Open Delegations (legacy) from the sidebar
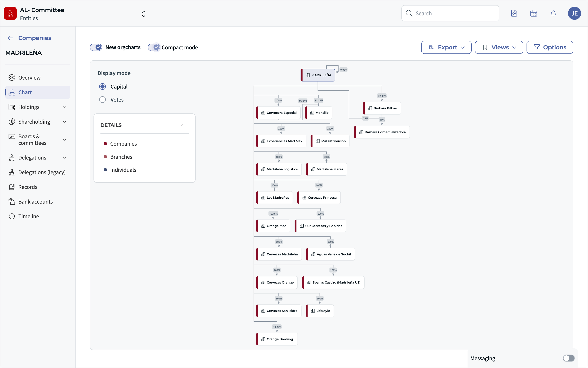The height and width of the screenshot is (368, 588). [42, 172]
